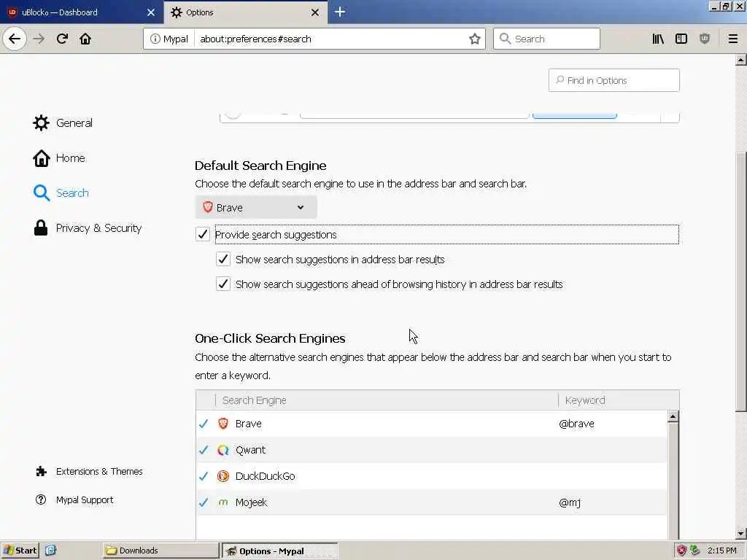
Task: Uncheck the Brave one-click engine checkmark
Action: click(x=204, y=424)
